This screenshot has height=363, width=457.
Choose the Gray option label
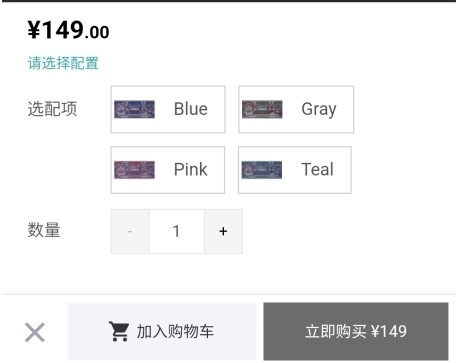319,109
